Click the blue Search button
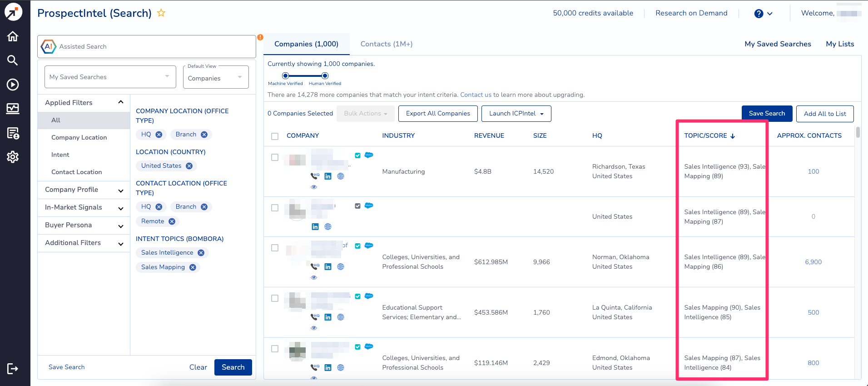This screenshot has width=868, height=386. pyautogui.click(x=233, y=367)
